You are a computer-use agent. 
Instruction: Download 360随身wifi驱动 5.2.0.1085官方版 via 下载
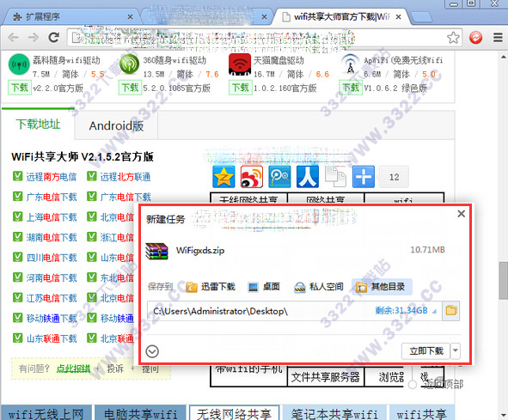click(130, 88)
